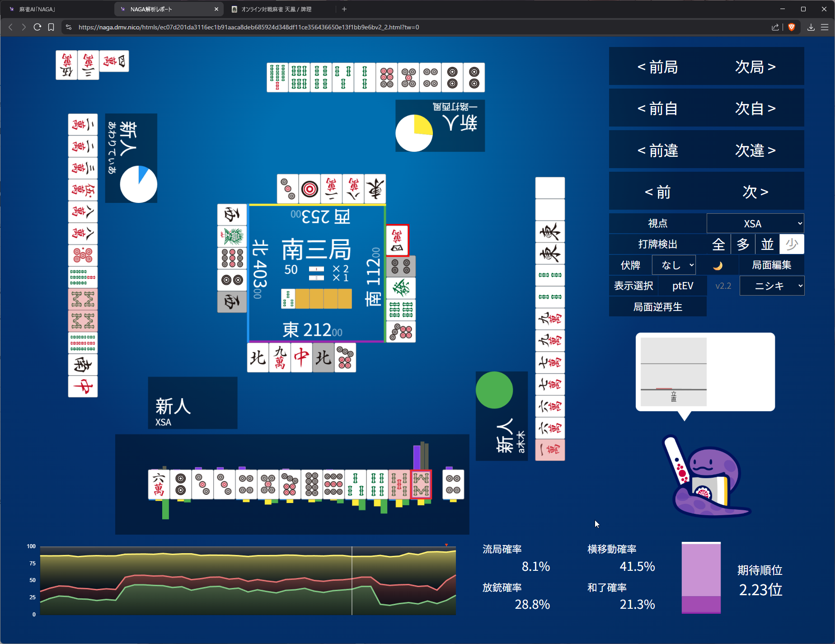Switch to the オンライン対戦麻雀 天鳳 tab

[x=276, y=9]
